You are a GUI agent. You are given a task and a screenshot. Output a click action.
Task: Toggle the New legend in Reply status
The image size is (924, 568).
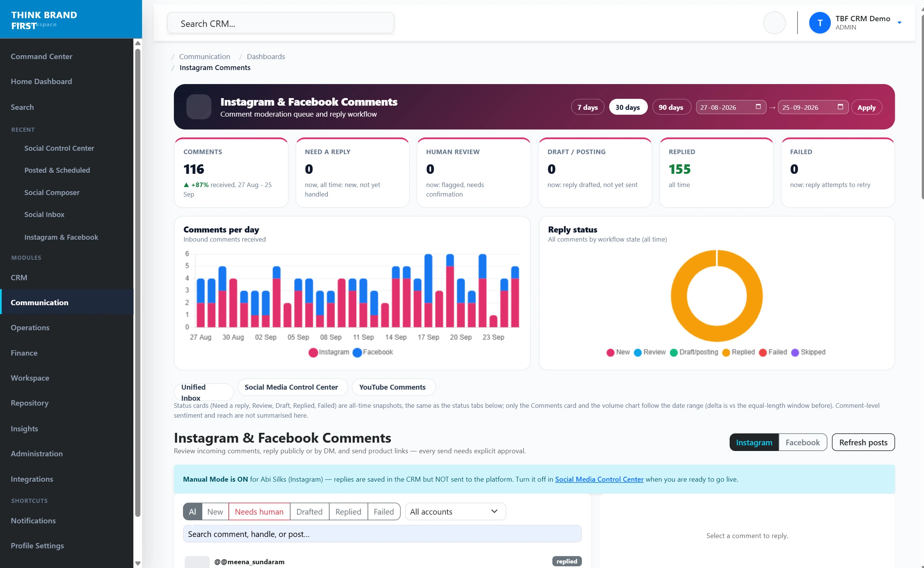click(x=618, y=352)
